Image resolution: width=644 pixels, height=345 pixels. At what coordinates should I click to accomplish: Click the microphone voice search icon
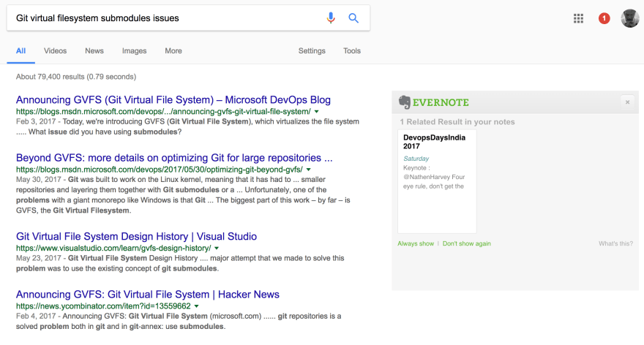click(x=331, y=18)
